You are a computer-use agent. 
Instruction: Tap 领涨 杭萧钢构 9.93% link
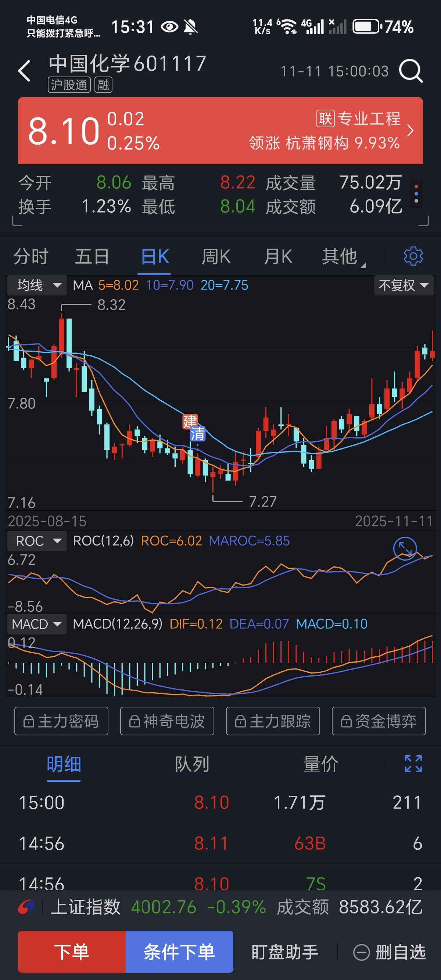(x=324, y=143)
